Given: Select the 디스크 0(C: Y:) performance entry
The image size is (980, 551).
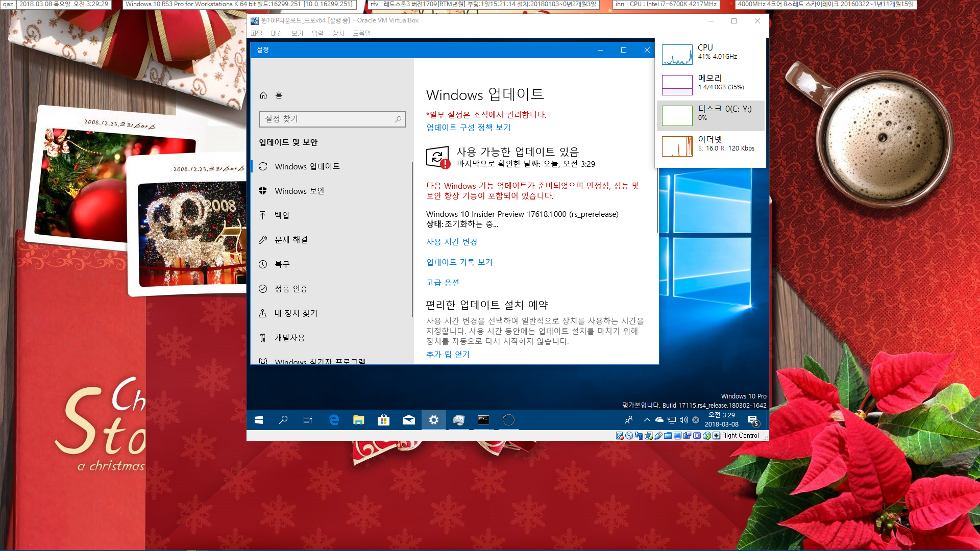Looking at the screenshot, I should pyautogui.click(x=710, y=115).
